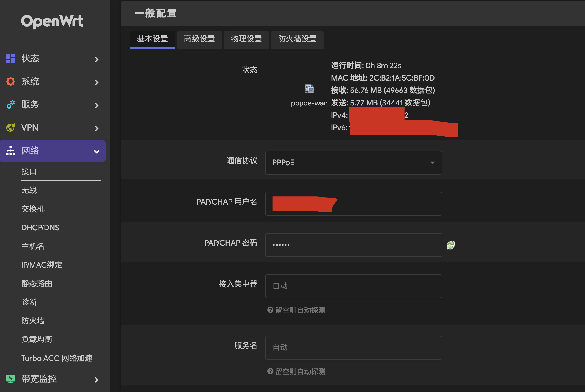Click the 接入集中器 input field
Screen dimensions: 585x392
click(353, 286)
